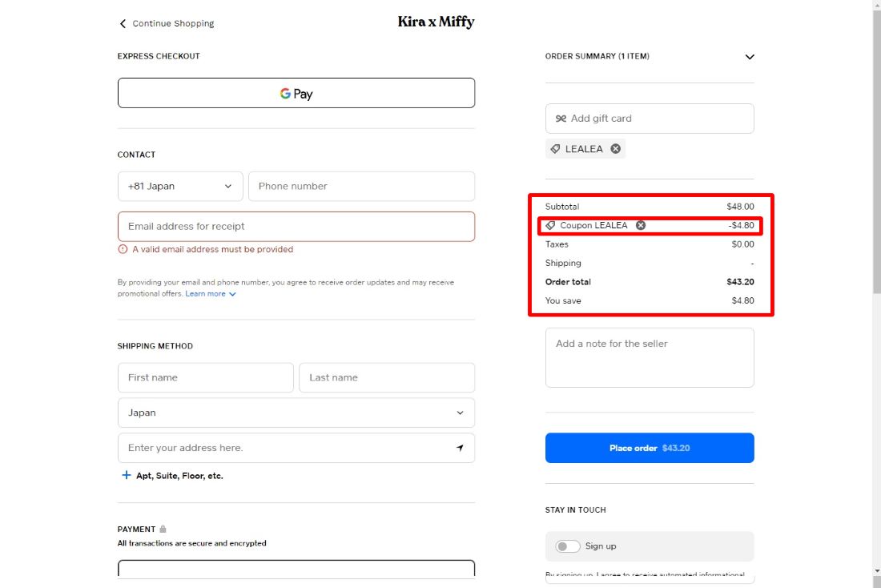This screenshot has height=588, width=881.
Task: Click the Last name field
Action: click(x=387, y=378)
